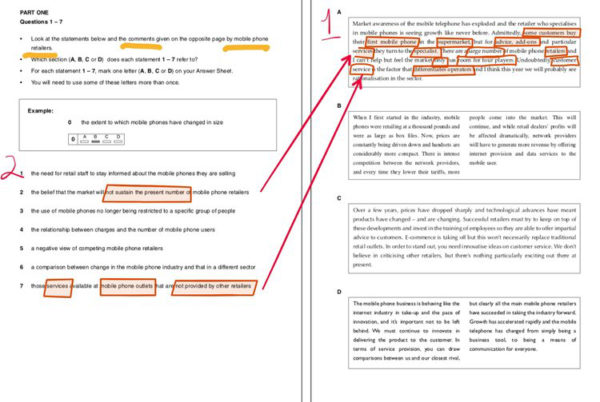This screenshot has height=402, width=600.
Task: Select statement 1 about retail staff staying informed
Action: pos(133,173)
